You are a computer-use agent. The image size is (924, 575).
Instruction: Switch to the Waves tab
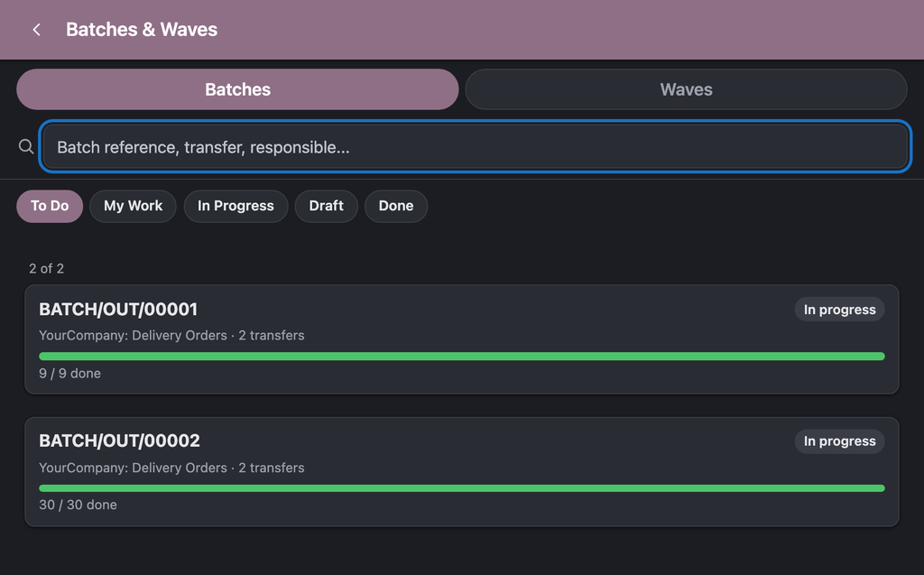pos(686,89)
